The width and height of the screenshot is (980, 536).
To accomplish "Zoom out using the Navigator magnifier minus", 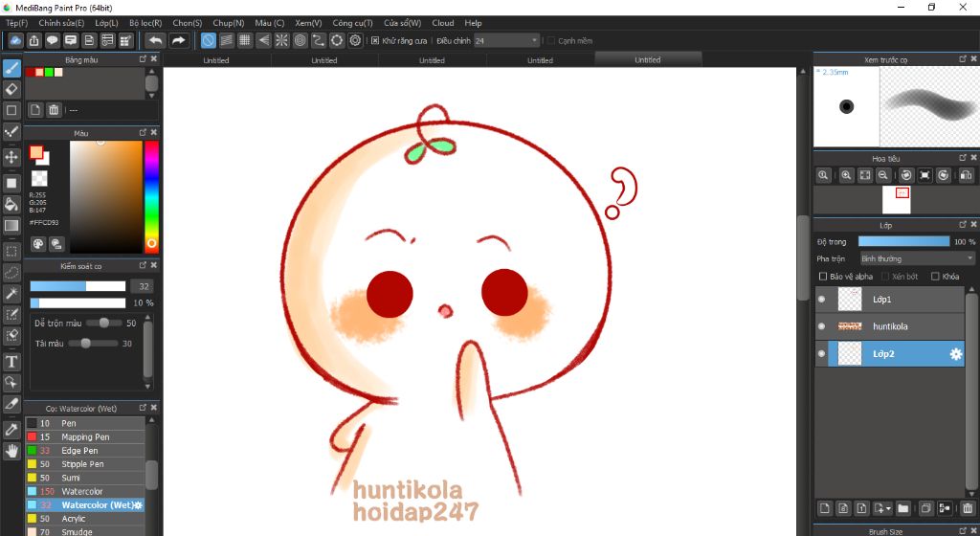I will pyautogui.click(x=882, y=175).
